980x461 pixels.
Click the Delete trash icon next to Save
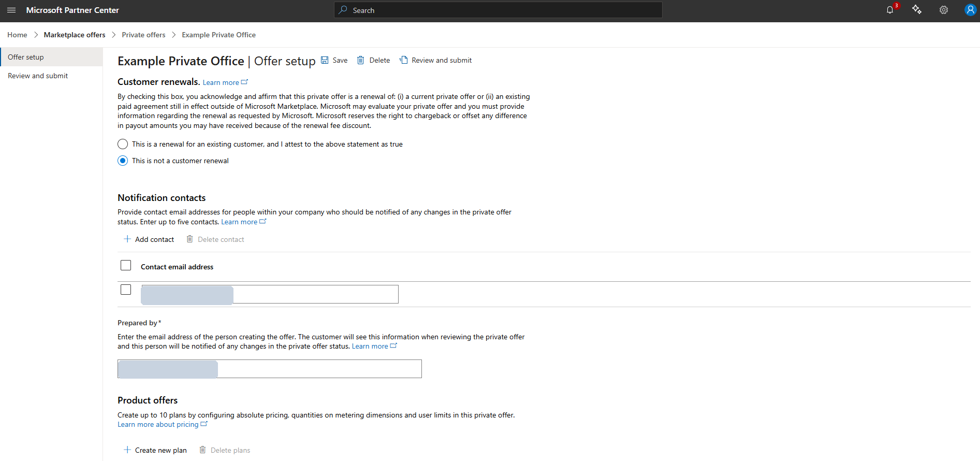click(361, 60)
